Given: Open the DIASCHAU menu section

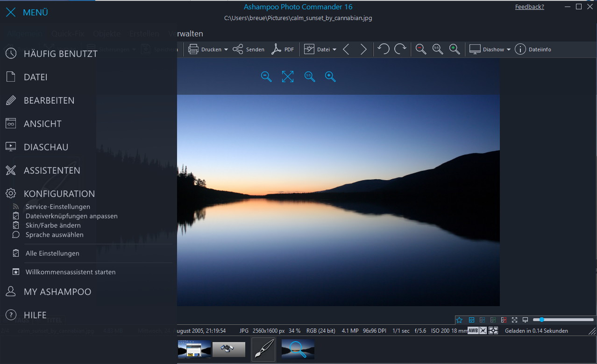Looking at the screenshot, I should 46,147.
